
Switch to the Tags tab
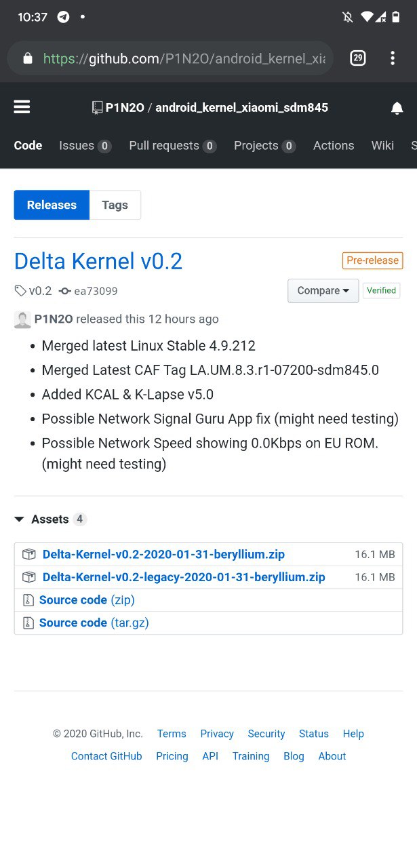coord(115,205)
